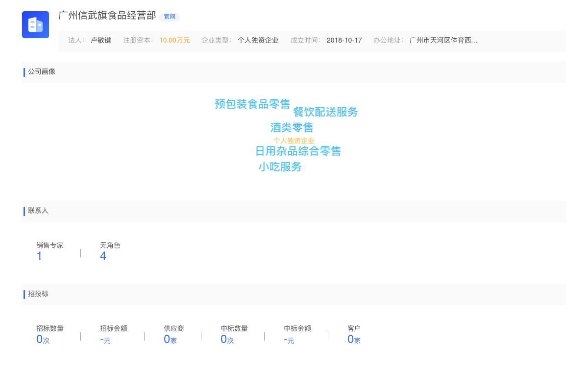This screenshot has height=368, width=588.
Task: Click founding date 2018-10-17
Action: (344, 40)
